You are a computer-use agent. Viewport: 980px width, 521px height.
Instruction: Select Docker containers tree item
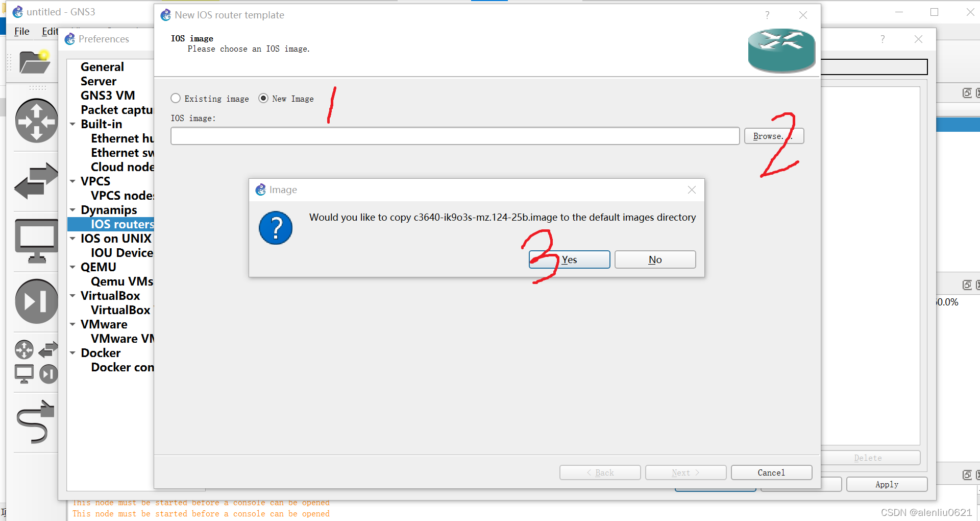coord(122,367)
